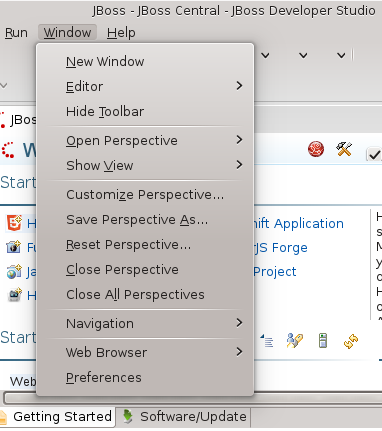Click the red JBoss Central swirl icon
The width and height of the screenshot is (382, 431).
pyautogui.click(x=316, y=149)
